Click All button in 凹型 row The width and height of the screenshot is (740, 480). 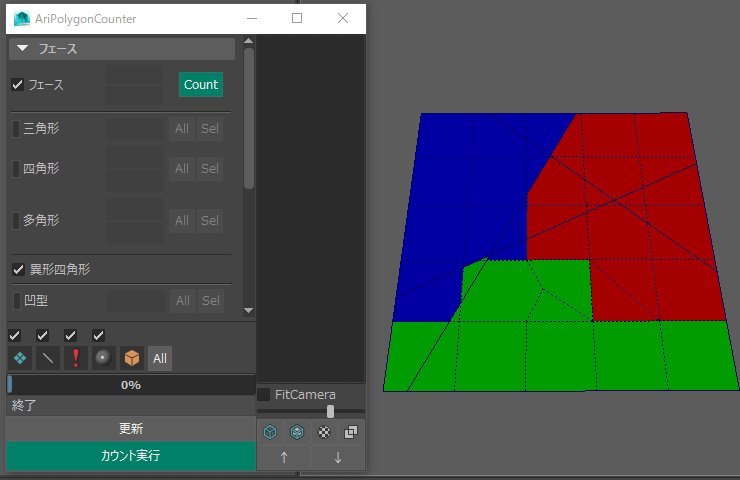(x=183, y=301)
